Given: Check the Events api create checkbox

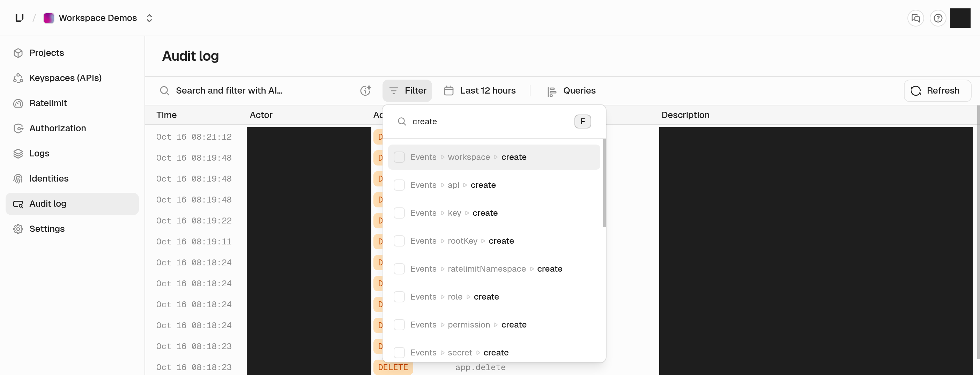Looking at the screenshot, I should coord(399,185).
